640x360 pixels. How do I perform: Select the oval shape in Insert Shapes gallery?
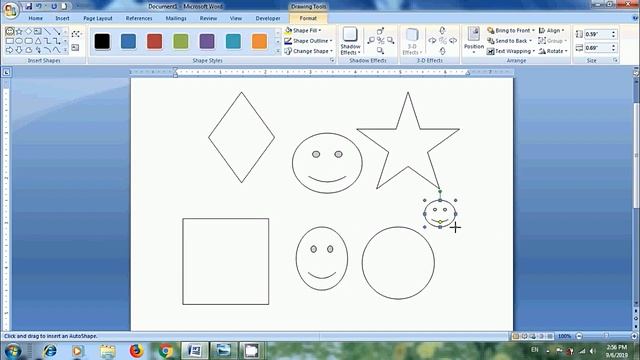[19, 41]
